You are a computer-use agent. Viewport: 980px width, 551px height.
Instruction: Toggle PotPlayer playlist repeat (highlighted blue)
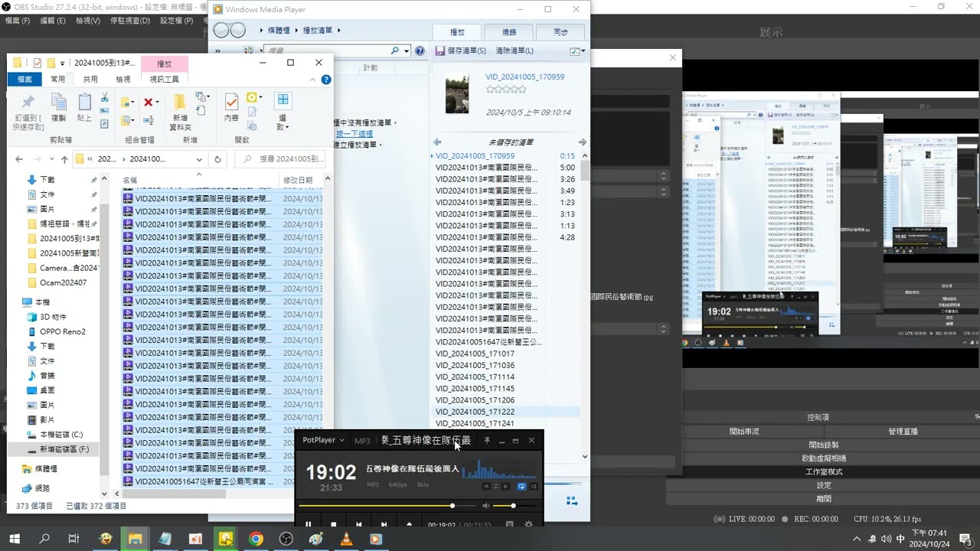(x=521, y=486)
